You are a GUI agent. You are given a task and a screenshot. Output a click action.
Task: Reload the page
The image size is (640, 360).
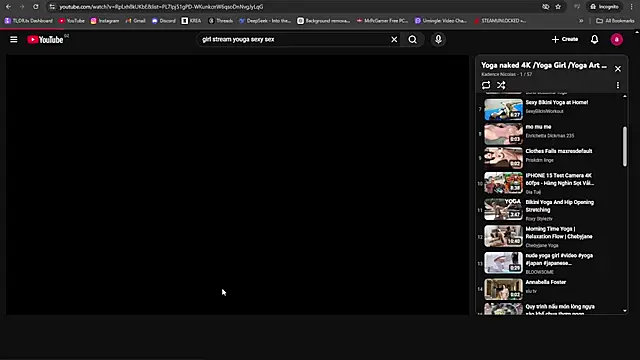pyautogui.click(x=36, y=7)
